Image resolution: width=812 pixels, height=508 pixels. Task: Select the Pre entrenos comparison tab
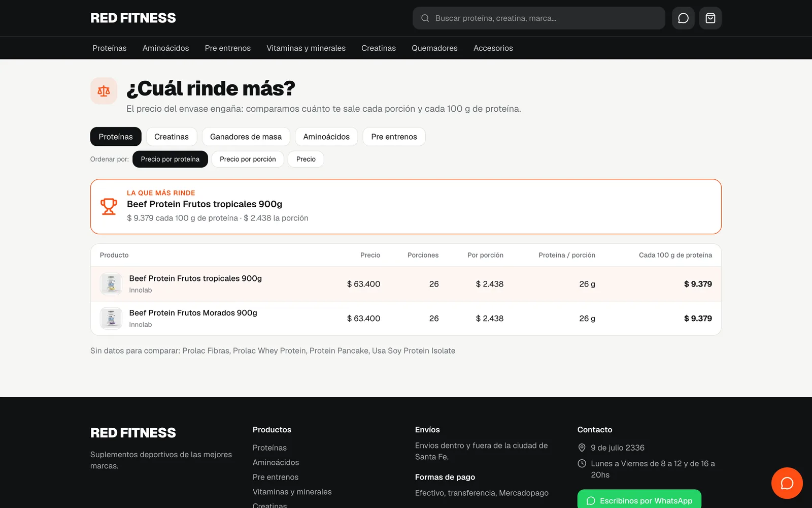point(394,137)
